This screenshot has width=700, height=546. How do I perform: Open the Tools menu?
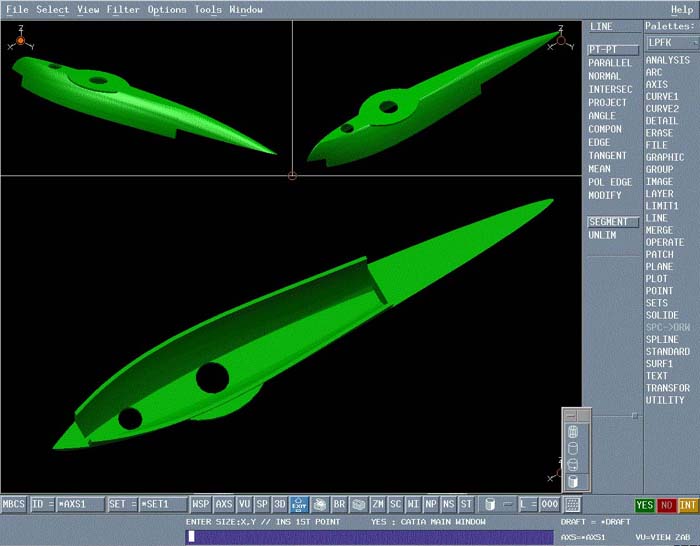[207, 9]
